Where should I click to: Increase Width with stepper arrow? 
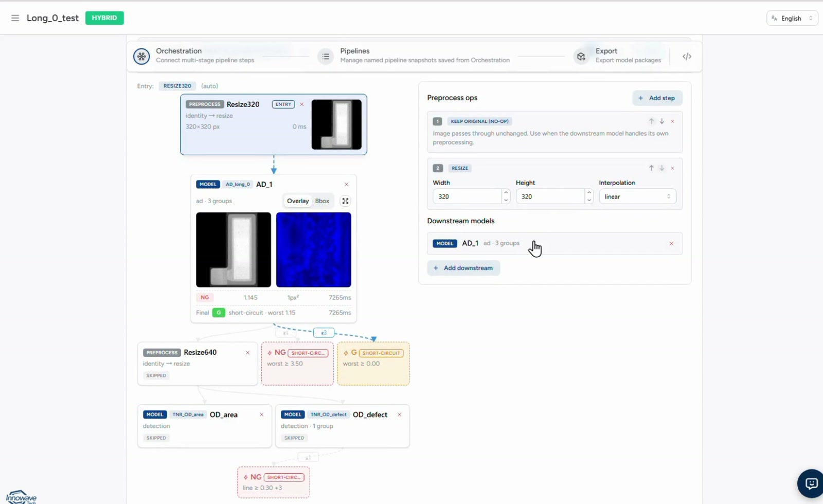(506, 193)
